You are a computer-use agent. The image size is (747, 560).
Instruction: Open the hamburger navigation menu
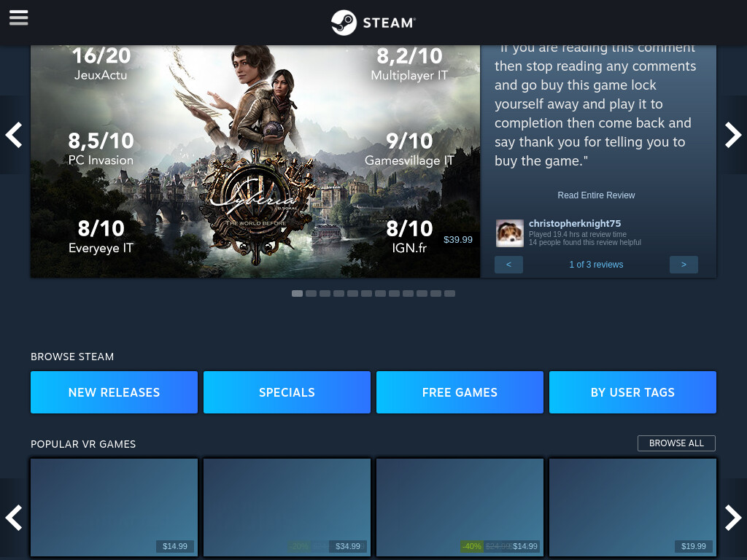18,17
